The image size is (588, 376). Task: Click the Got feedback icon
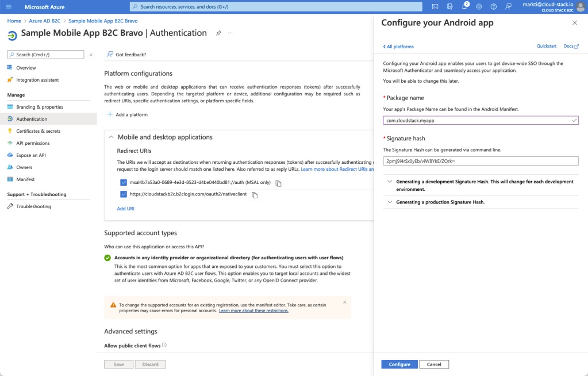click(110, 55)
